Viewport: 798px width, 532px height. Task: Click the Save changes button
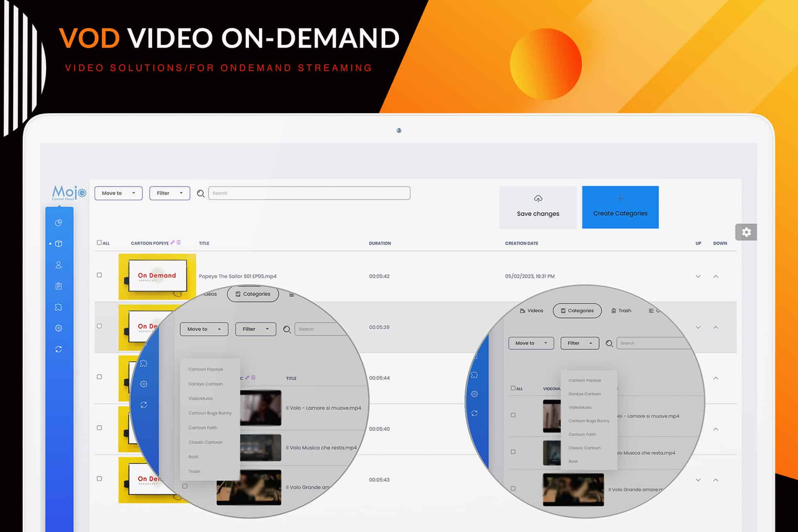coord(538,207)
